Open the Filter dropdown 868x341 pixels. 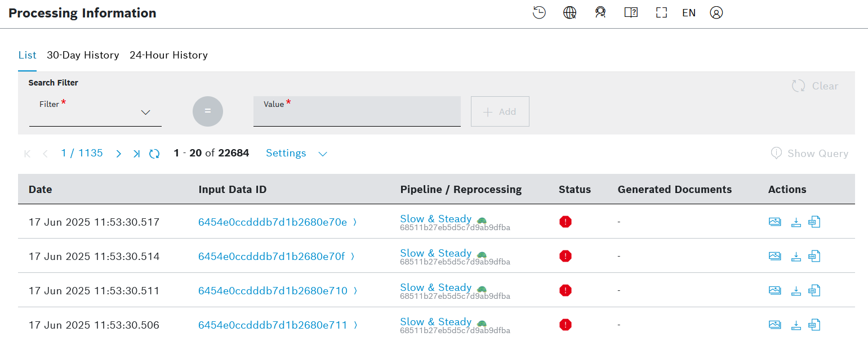click(x=95, y=113)
